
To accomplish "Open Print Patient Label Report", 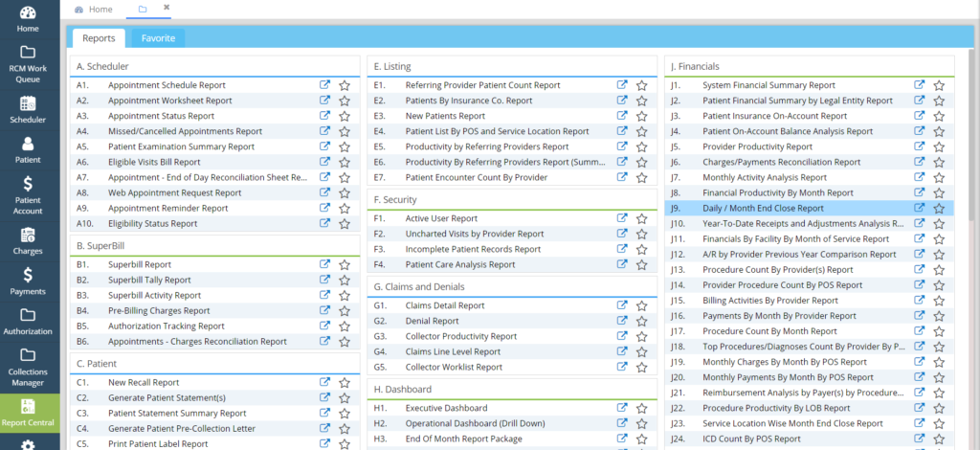I will pyautogui.click(x=158, y=443).
